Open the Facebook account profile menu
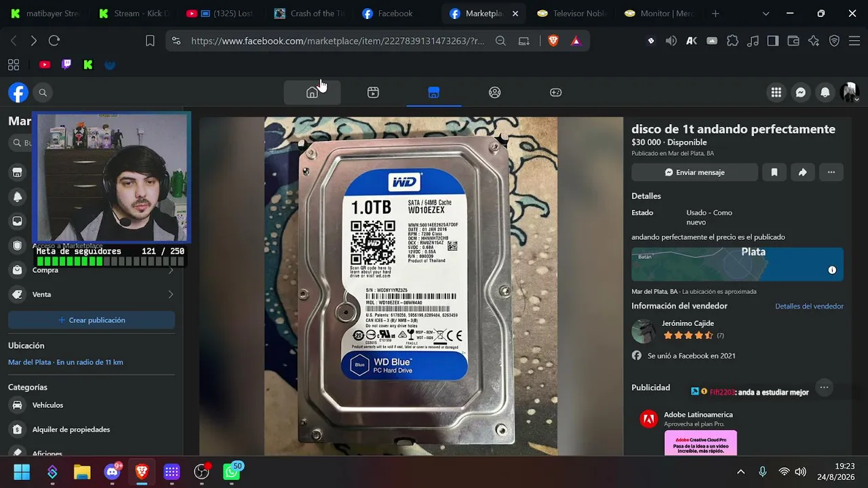The height and width of the screenshot is (488, 868). [850, 92]
